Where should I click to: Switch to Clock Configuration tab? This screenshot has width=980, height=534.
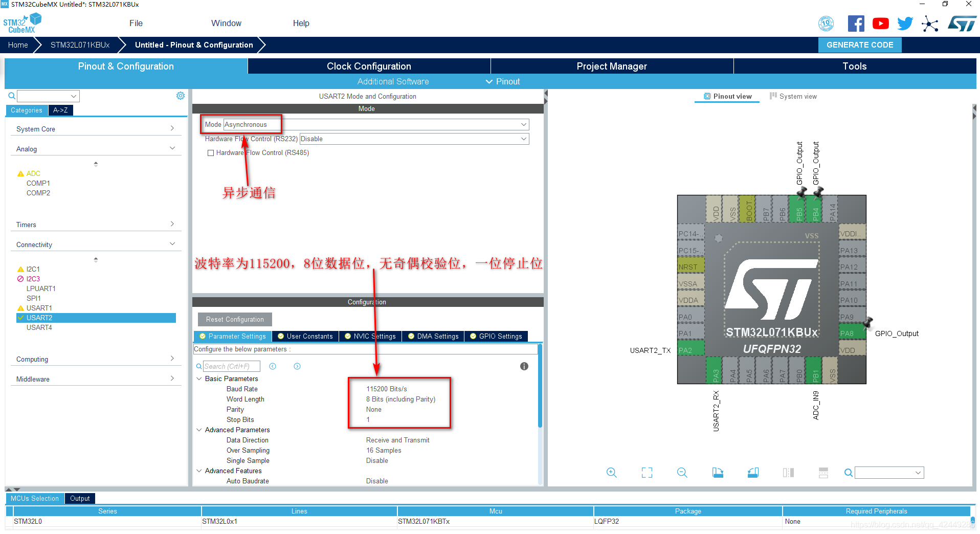[x=369, y=66]
